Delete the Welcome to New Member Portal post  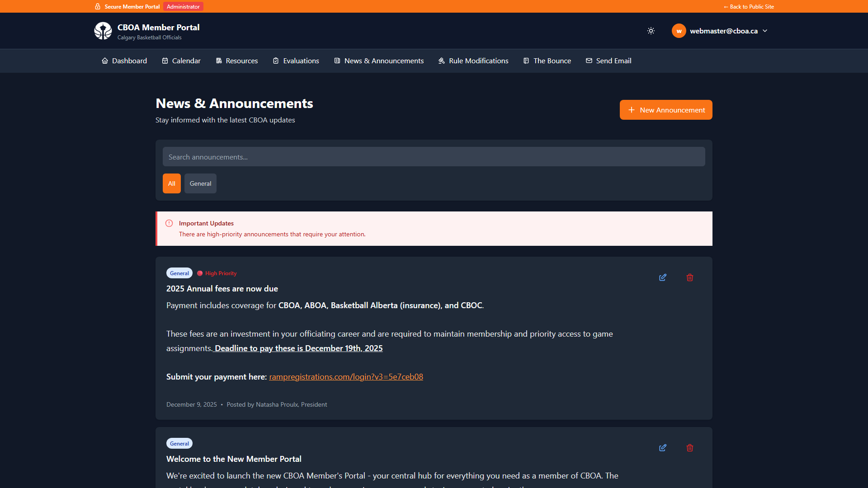(x=690, y=448)
